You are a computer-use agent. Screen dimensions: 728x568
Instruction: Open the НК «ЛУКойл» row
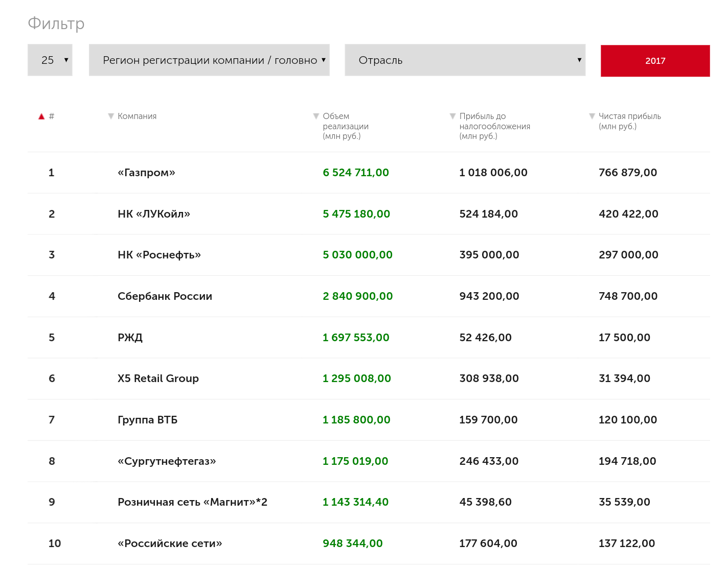(153, 214)
